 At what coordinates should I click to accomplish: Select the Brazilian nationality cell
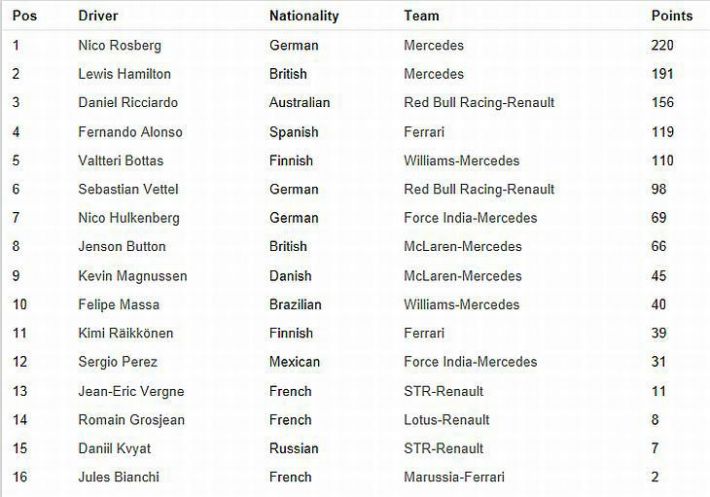pyautogui.click(x=296, y=304)
